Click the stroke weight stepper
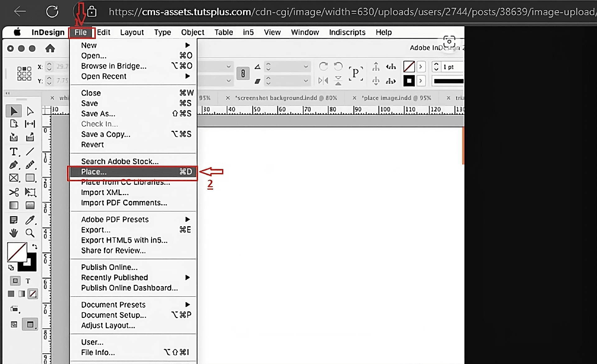Viewport: 597px width, 364px height. pos(436,67)
